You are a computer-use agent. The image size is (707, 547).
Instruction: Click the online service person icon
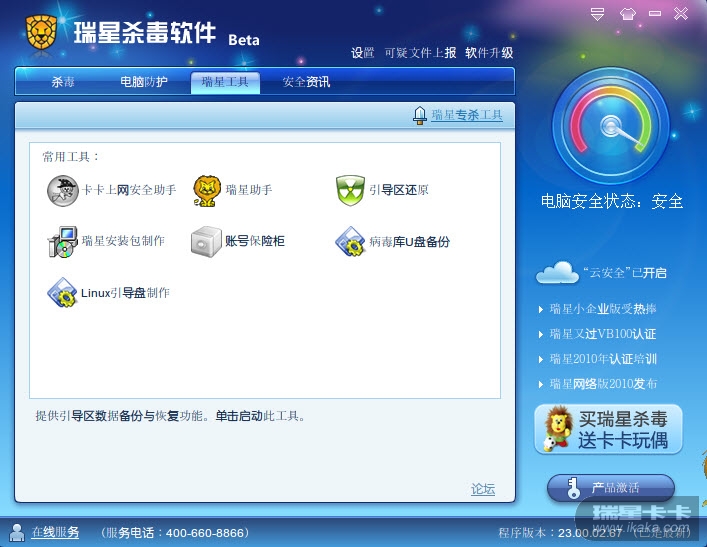click(x=17, y=533)
